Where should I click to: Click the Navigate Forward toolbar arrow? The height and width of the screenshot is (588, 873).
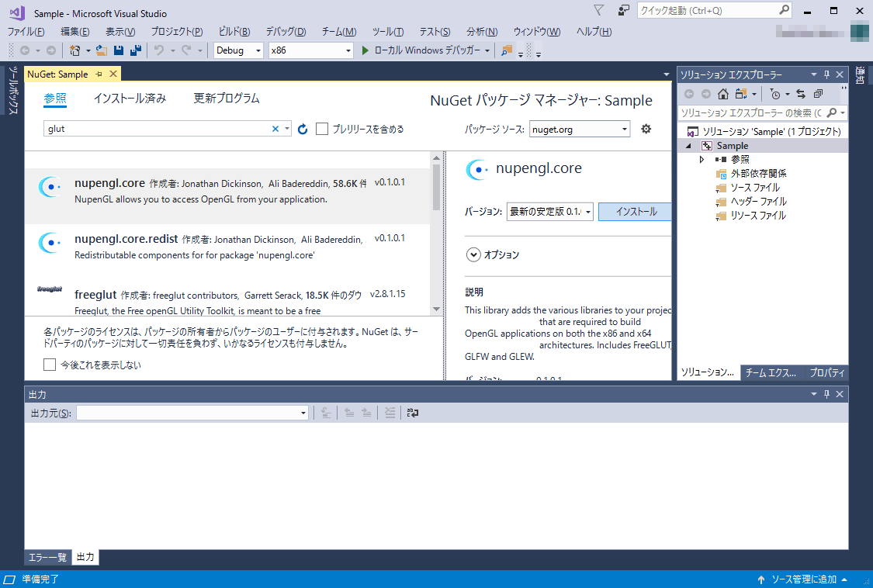click(x=50, y=50)
